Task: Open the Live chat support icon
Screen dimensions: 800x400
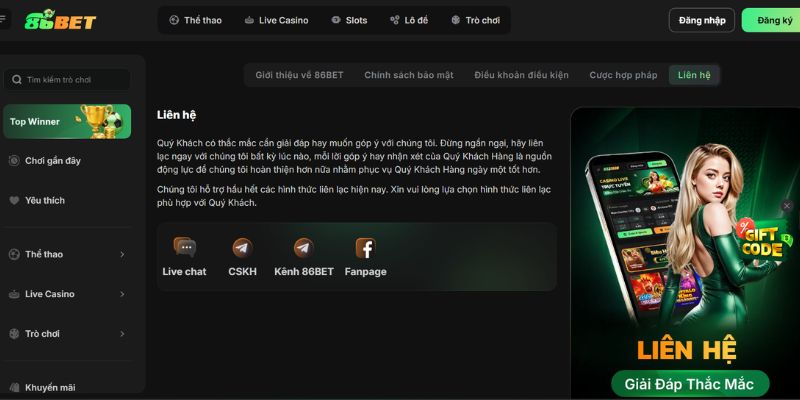Action: pyautogui.click(x=184, y=247)
